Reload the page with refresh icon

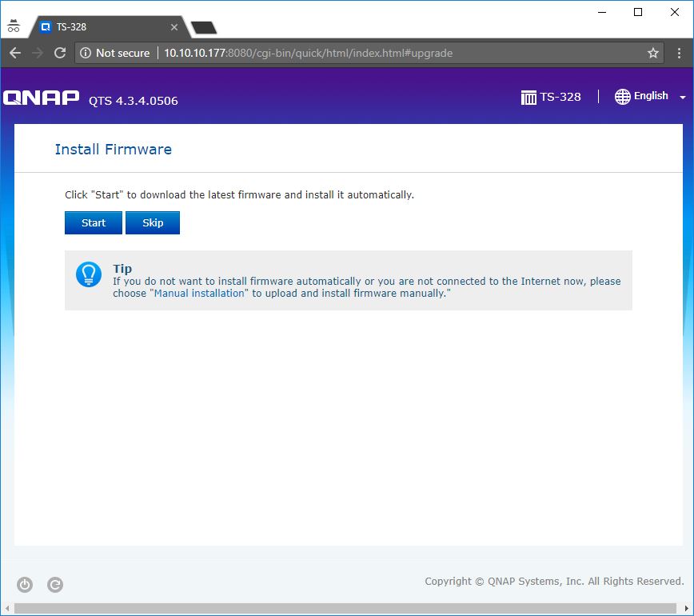tap(60, 53)
